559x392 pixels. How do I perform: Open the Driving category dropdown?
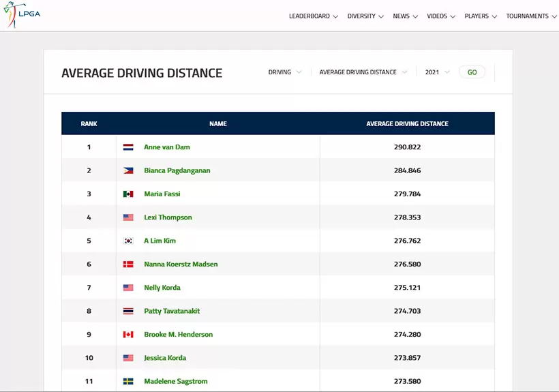284,72
